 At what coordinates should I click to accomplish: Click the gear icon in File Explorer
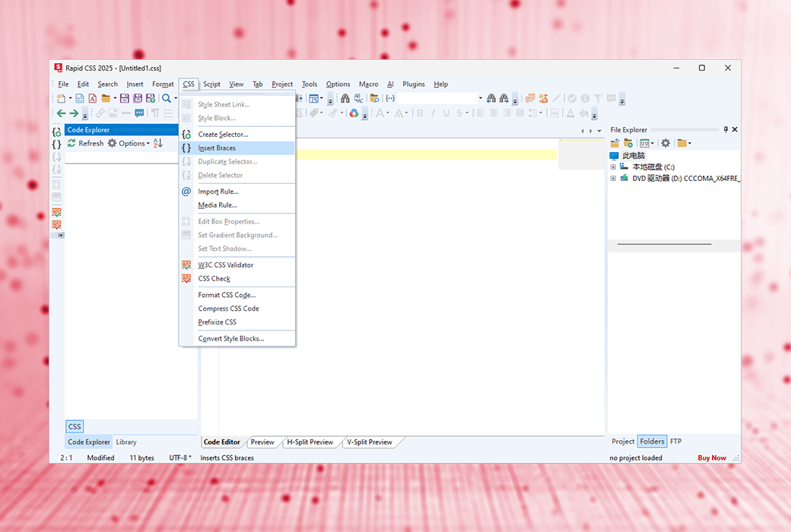(x=666, y=143)
